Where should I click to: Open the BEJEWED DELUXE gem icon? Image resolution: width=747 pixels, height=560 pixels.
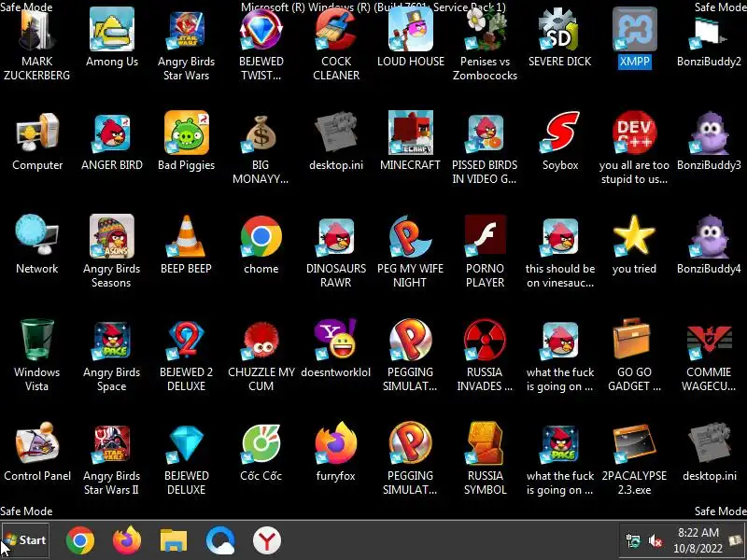186,444
